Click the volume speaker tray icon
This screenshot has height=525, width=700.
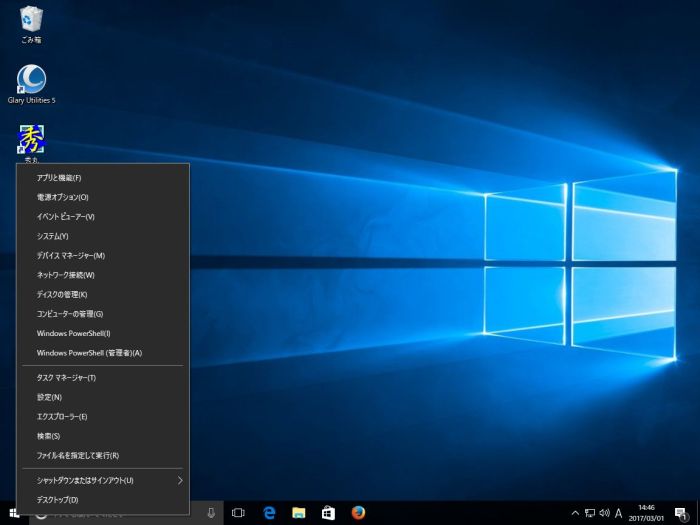coord(604,512)
